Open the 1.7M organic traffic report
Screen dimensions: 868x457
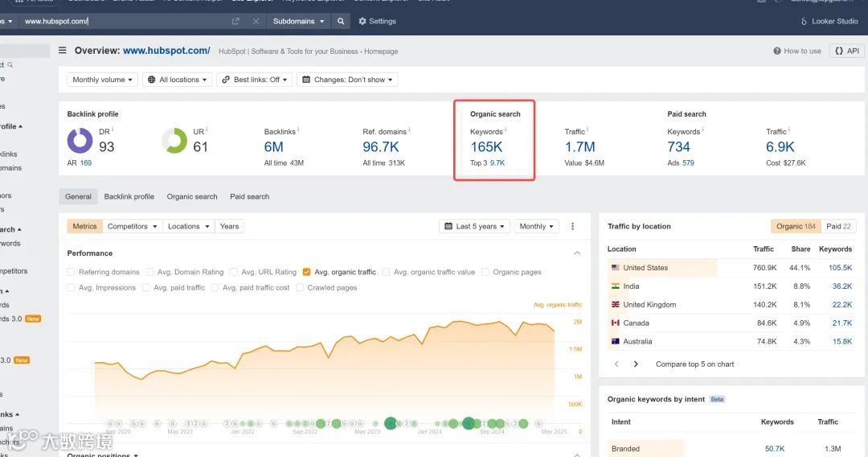click(579, 146)
